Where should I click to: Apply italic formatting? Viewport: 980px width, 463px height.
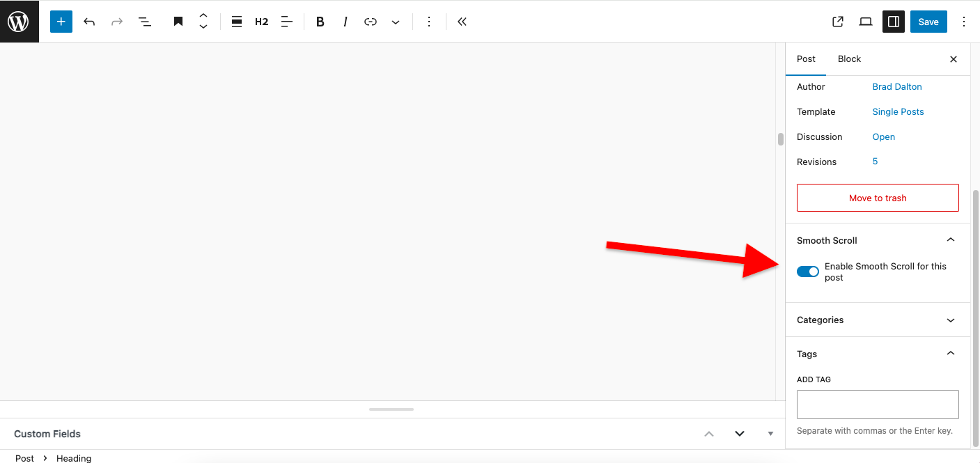point(345,22)
